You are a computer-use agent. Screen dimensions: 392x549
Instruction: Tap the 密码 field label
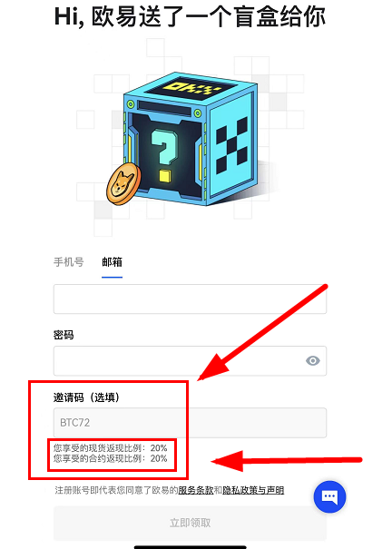64,335
